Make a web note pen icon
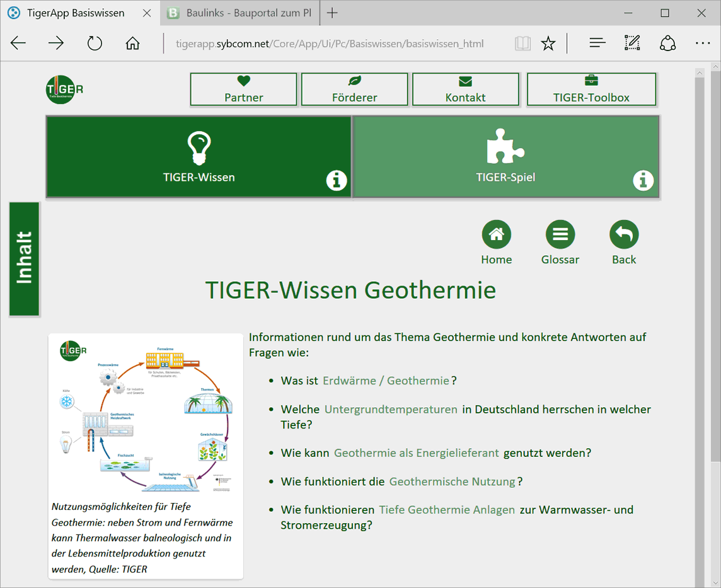The height and width of the screenshot is (588, 721). pyautogui.click(x=632, y=43)
